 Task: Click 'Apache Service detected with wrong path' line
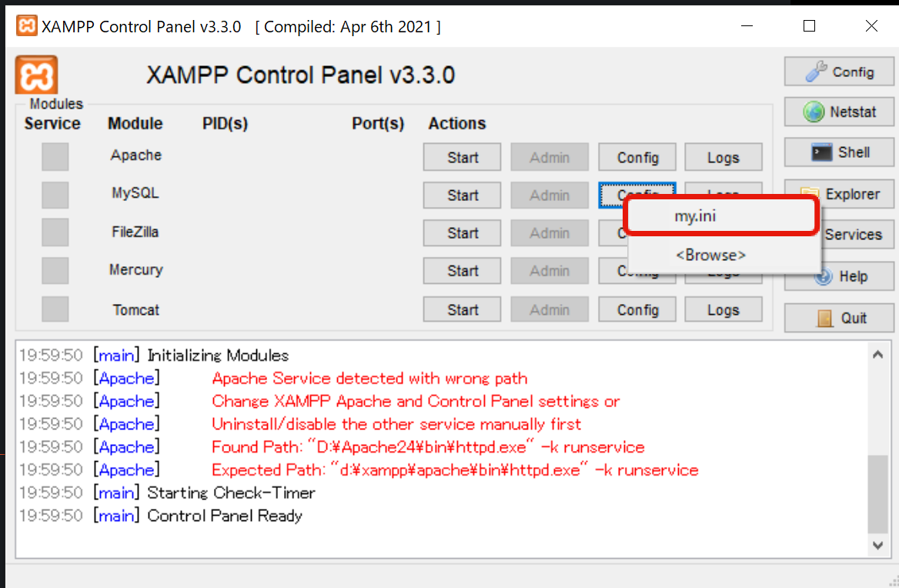369,378
